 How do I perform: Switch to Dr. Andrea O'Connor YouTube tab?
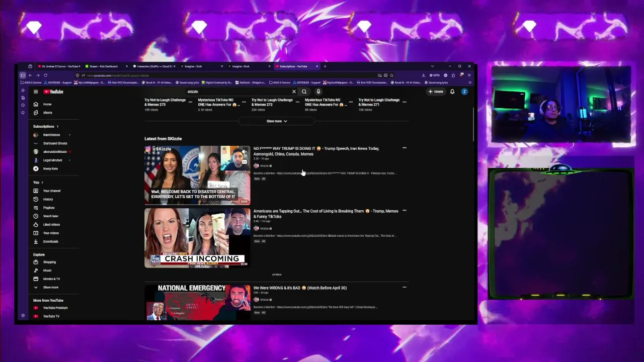(x=58, y=66)
